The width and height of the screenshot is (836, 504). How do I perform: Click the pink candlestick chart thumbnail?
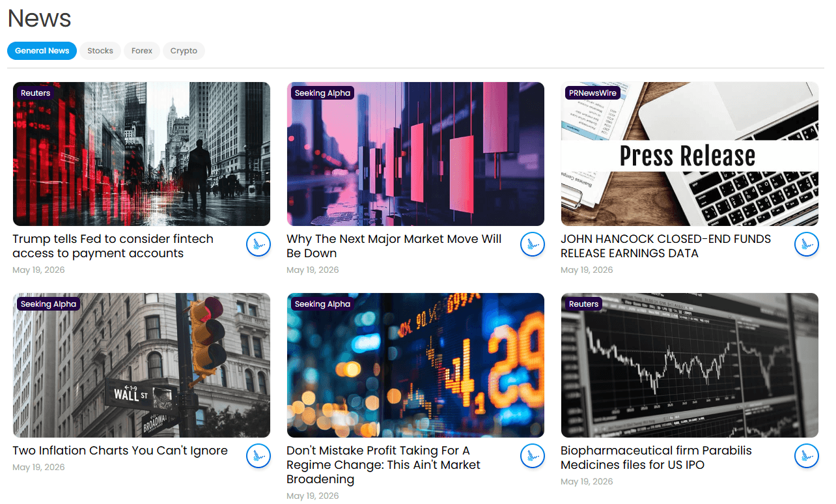coord(415,154)
